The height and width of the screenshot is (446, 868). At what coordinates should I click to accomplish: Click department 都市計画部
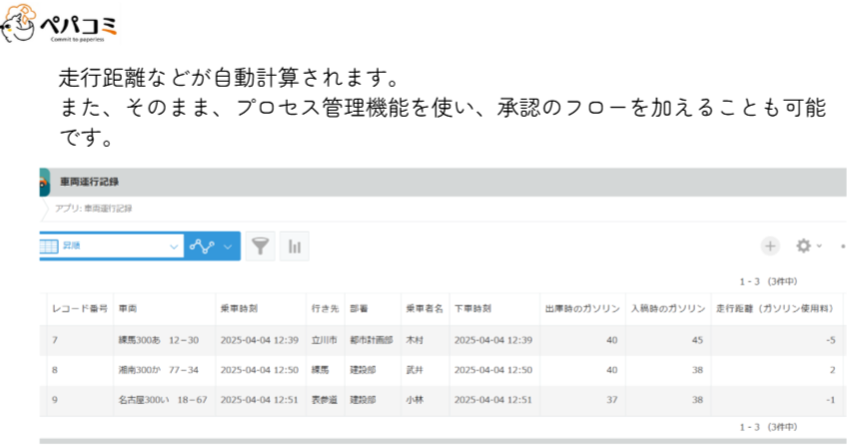372,340
